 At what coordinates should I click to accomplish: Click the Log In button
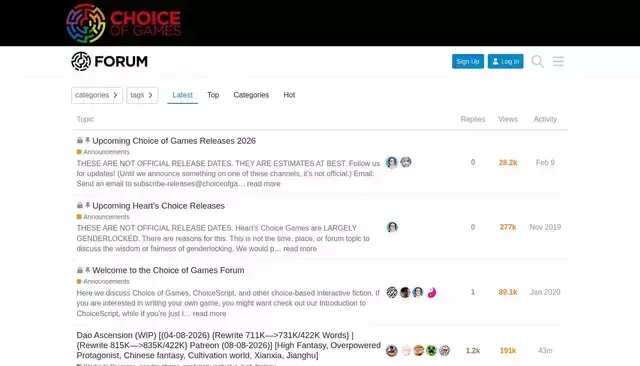coord(505,61)
